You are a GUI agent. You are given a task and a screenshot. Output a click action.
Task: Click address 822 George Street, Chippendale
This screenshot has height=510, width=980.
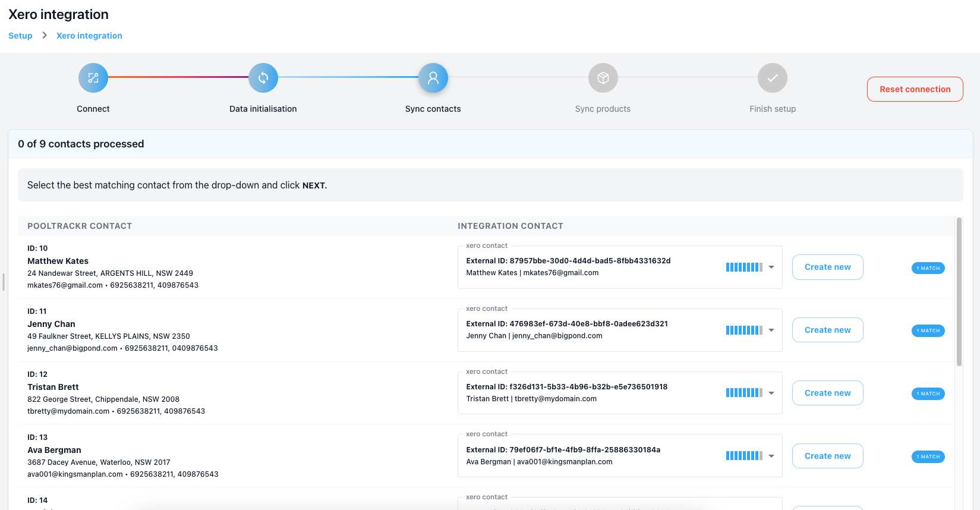[x=103, y=399]
